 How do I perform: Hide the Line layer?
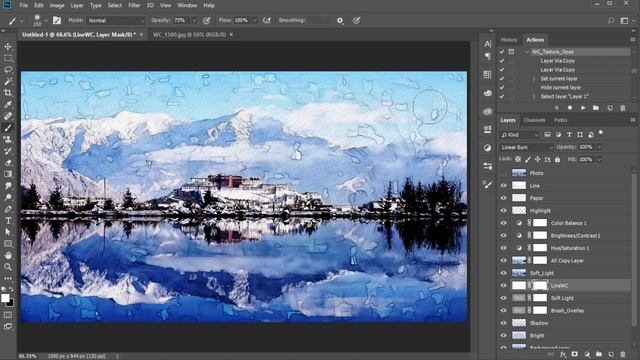pos(504,186)
